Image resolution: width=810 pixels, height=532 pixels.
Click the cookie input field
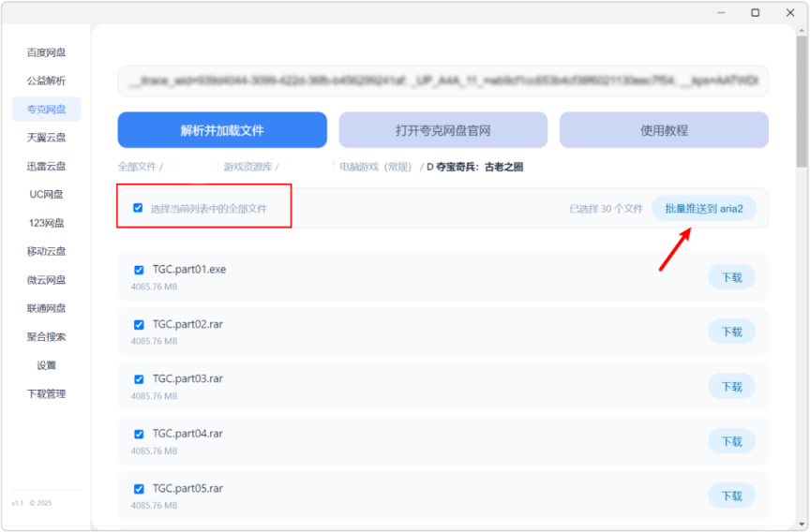pyautogui.click(x=442, y=81)
